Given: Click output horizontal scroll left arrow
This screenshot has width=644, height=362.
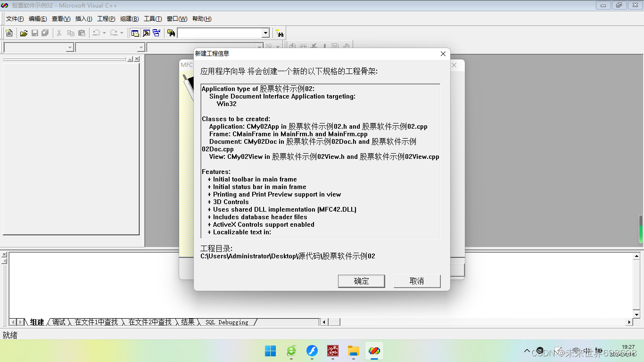Looking at the screenshot, I should (x=324, y=322).
